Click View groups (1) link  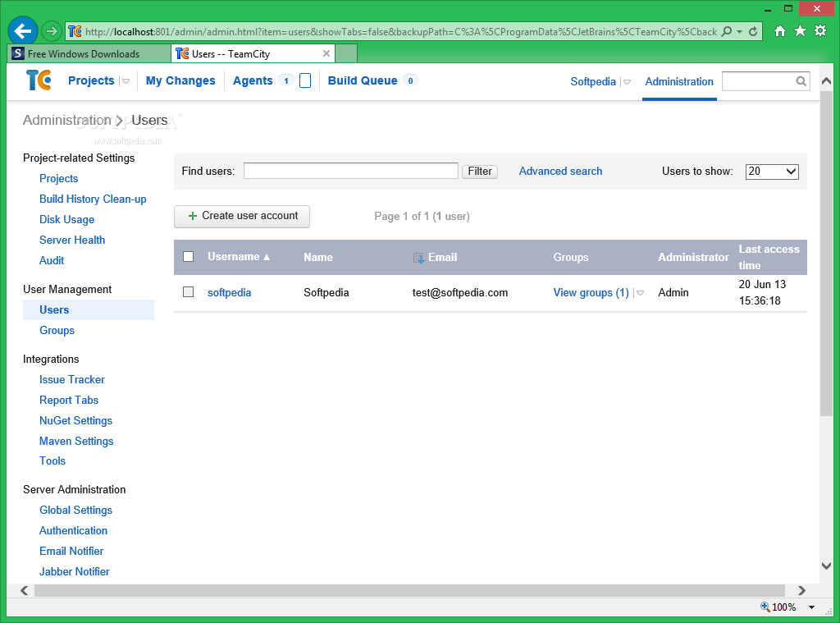point(591,293)
